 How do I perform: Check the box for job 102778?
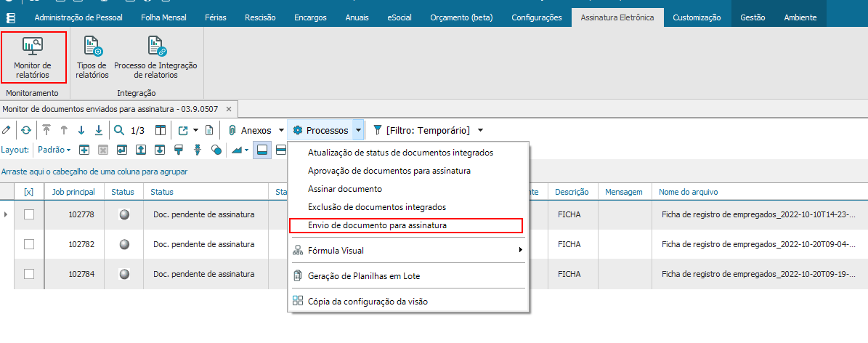29,214
